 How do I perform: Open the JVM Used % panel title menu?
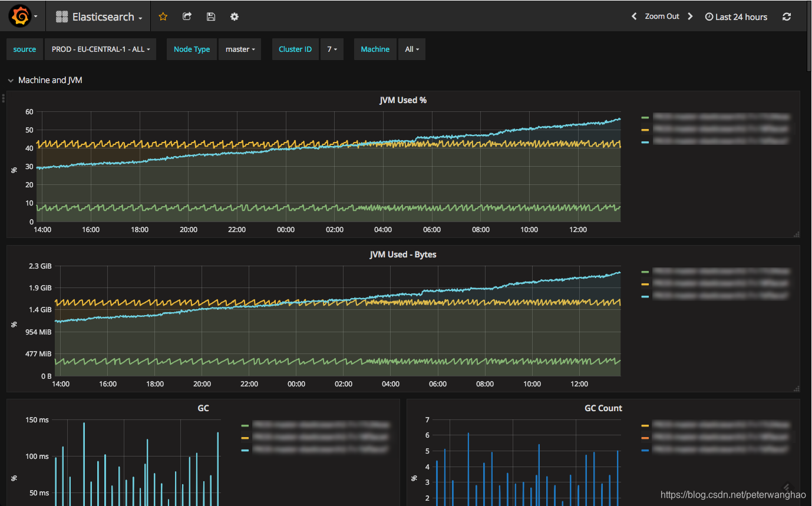tap(403, 100)
